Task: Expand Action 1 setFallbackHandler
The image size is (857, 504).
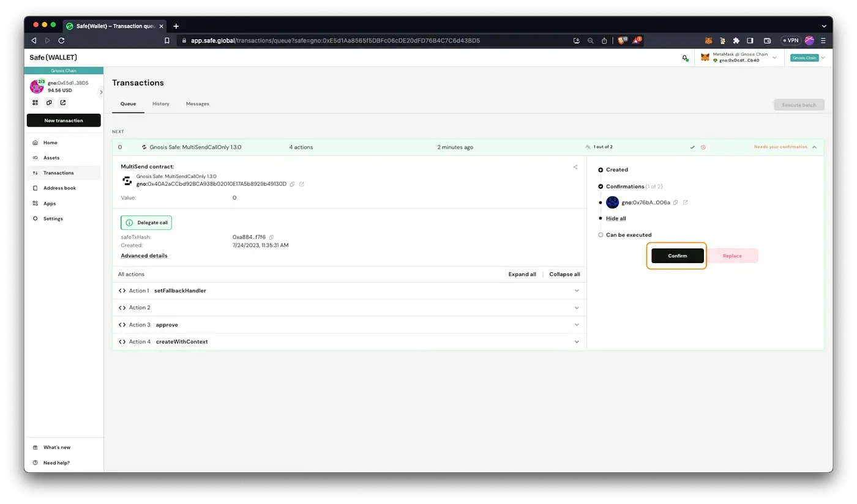Action: click(x=349, y=291)
